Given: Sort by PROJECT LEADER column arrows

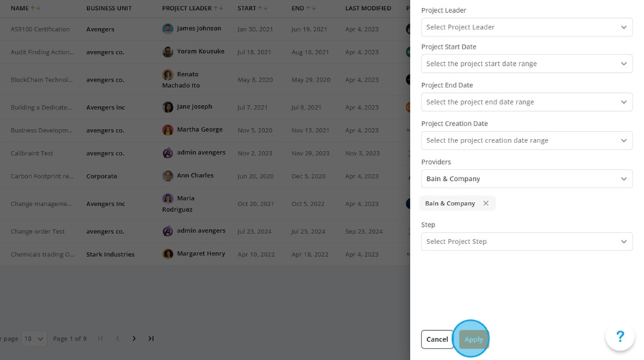Looking at the screenshot, I should [218, 8].
